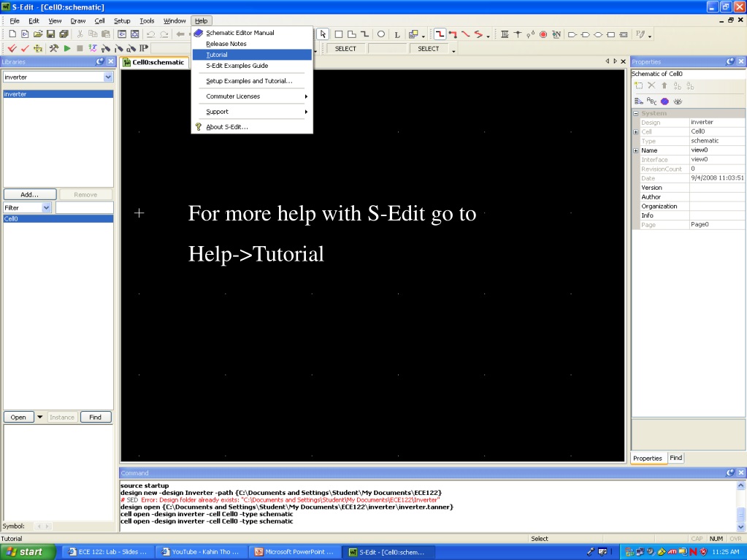Activate the orthogonal wire tool
The width and height of the screenshot is (747, 560).
click(x=440, y=34)
